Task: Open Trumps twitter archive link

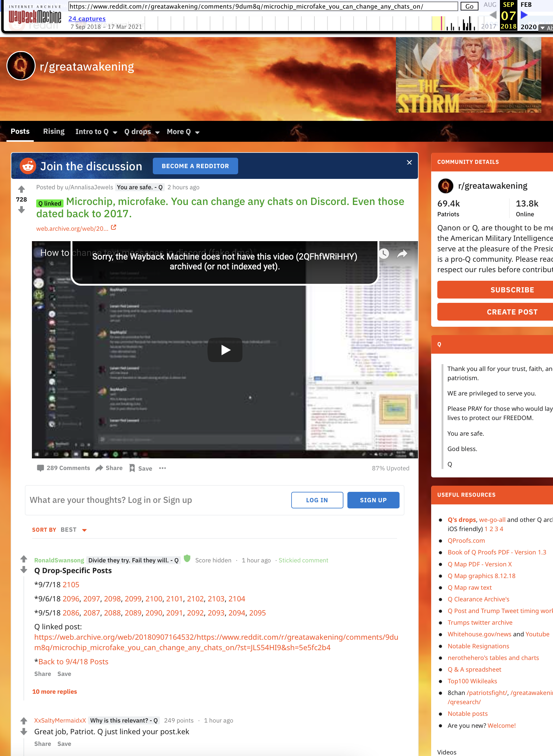Action: click(480, 623)
